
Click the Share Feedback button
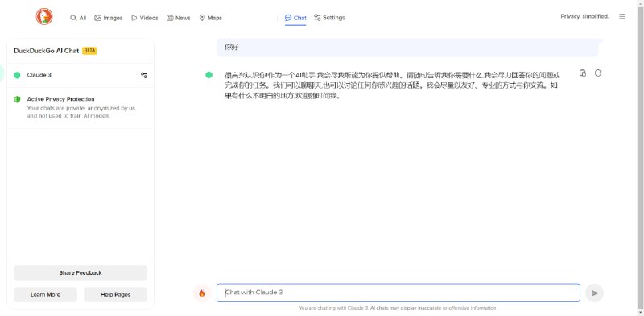80,272
